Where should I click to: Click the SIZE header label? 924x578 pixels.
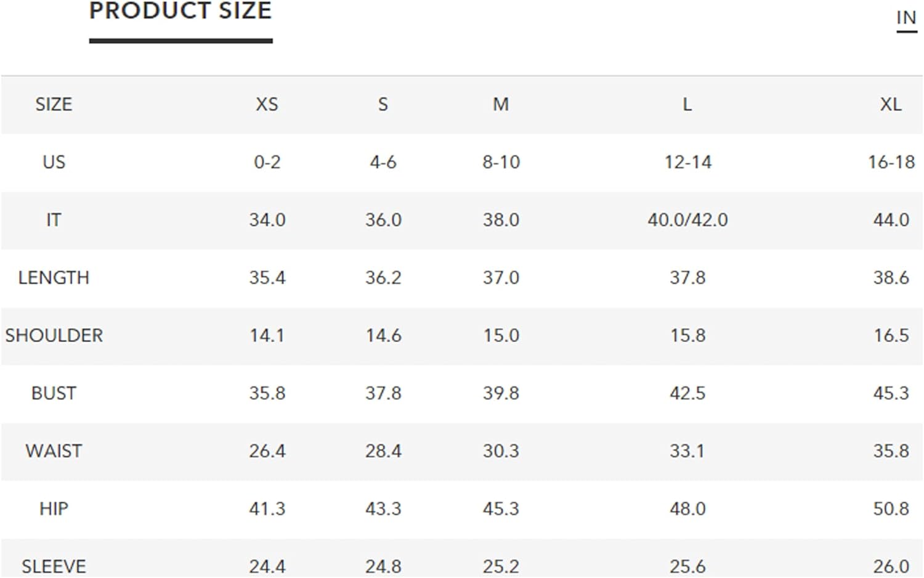[54, 104]
